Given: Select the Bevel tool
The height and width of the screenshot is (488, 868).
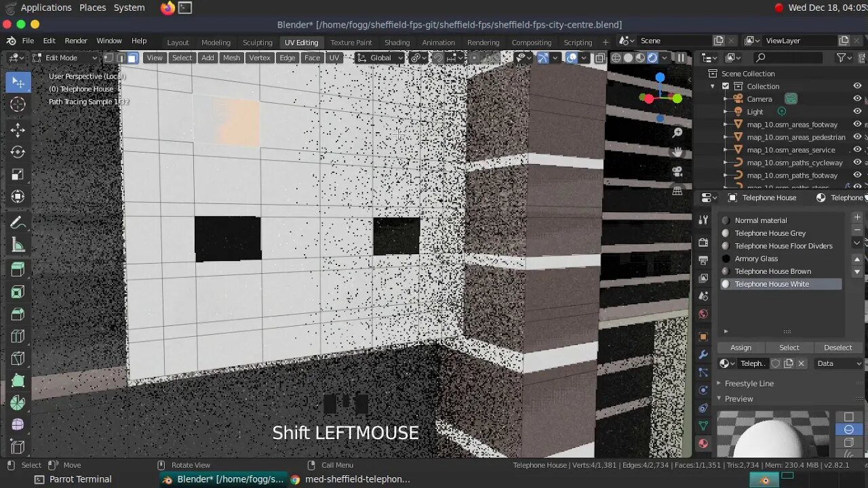Looking at the screenshot, I should coord(18,314).
